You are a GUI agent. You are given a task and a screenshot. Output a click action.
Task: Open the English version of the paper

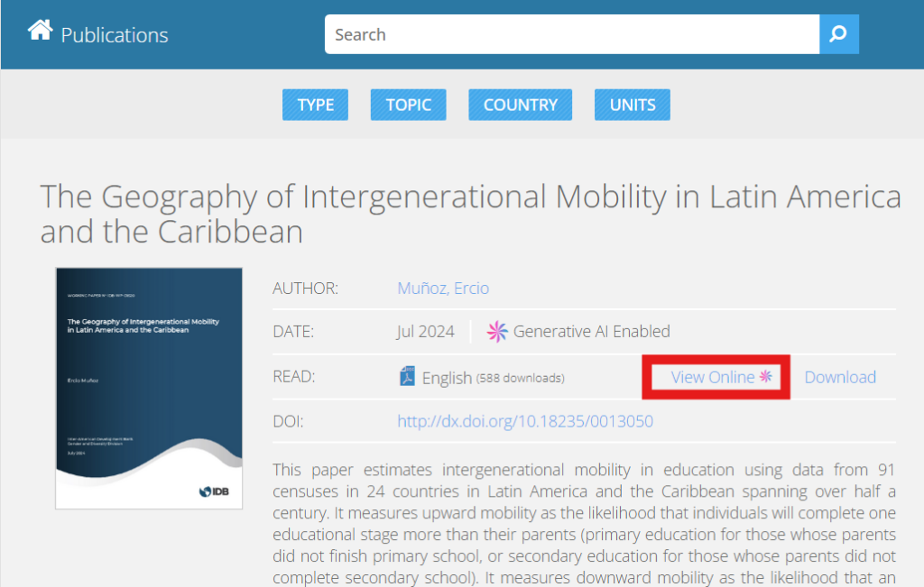click(447, 378)
